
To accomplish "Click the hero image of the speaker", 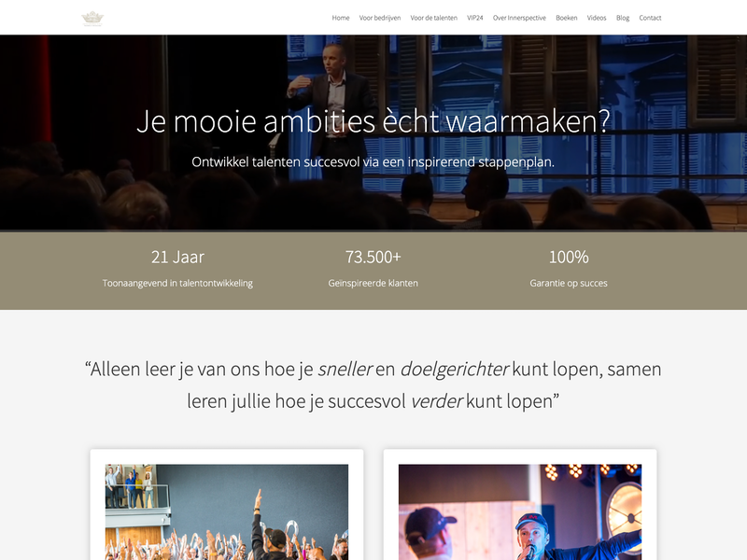I will [373, 133].
